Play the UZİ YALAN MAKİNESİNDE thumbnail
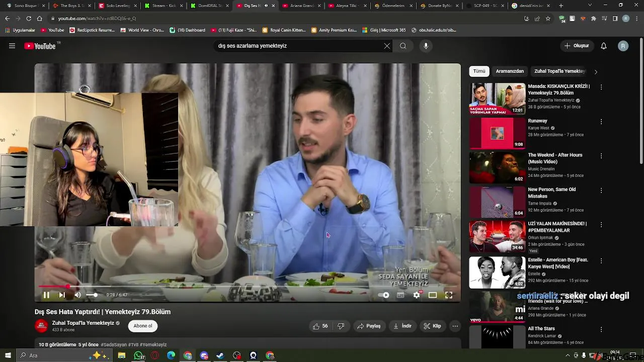644x362 pixels. [x=497, y=236]
